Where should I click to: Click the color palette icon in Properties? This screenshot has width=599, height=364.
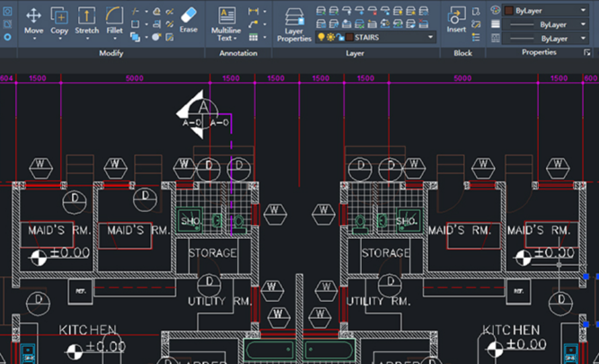[495, 10]
